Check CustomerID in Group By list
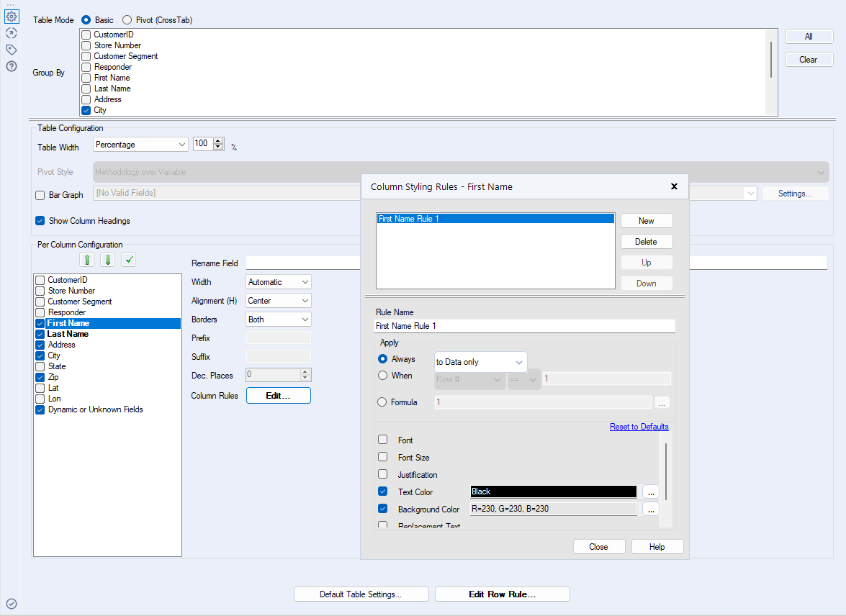846x616 pixels. click(86, 35)
